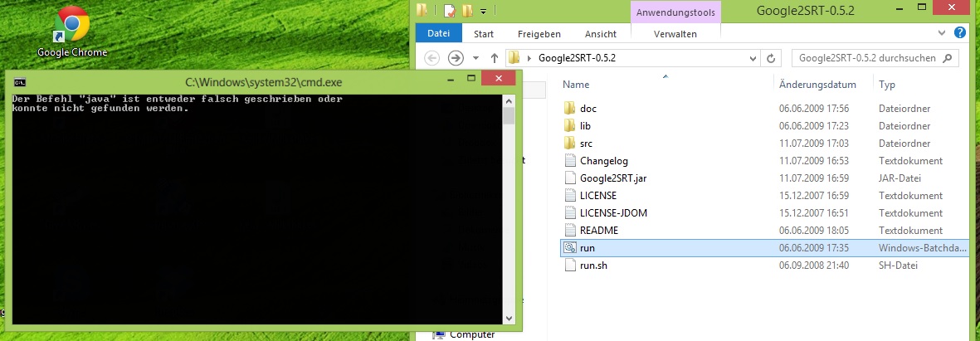Open the Freigeben ribbon tab

click(x=539, y=34)
